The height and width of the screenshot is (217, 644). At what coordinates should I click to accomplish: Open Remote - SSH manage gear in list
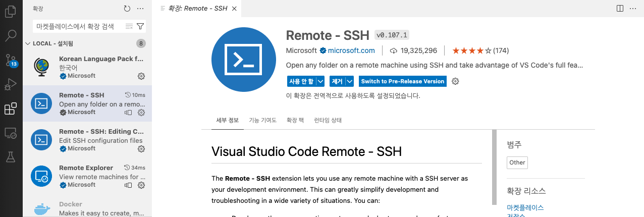141,113
